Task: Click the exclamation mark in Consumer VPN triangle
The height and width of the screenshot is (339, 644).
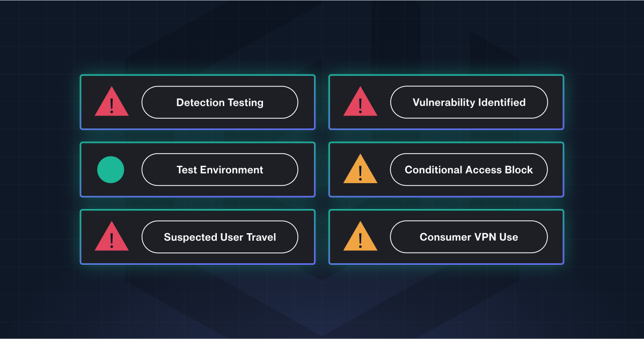Action: pos(360,240)
